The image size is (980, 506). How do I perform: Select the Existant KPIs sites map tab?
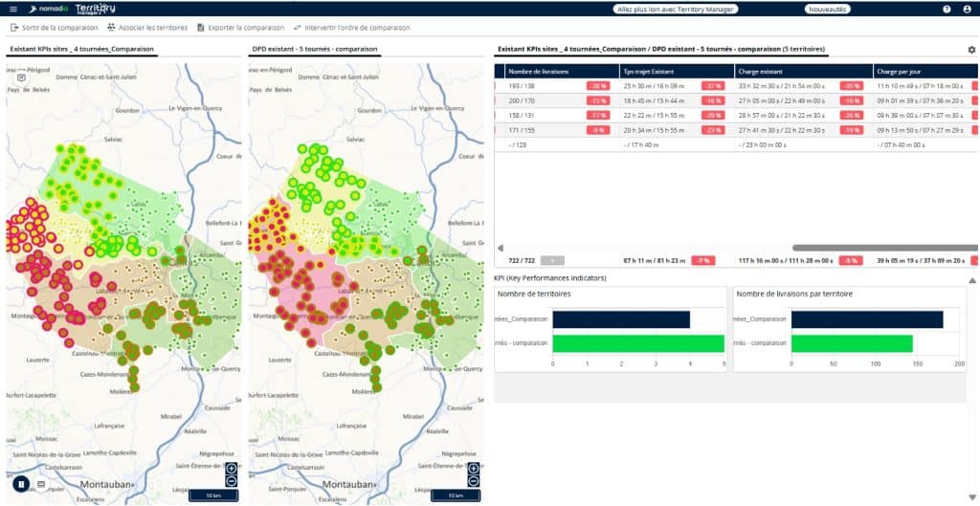[83, 49]
